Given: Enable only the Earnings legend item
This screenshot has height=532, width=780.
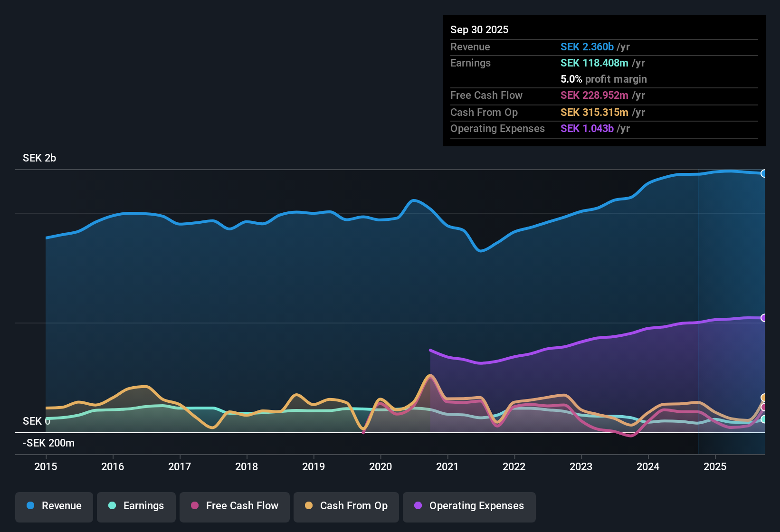Looking at the screenshot, I should click(x=136, y=506).
